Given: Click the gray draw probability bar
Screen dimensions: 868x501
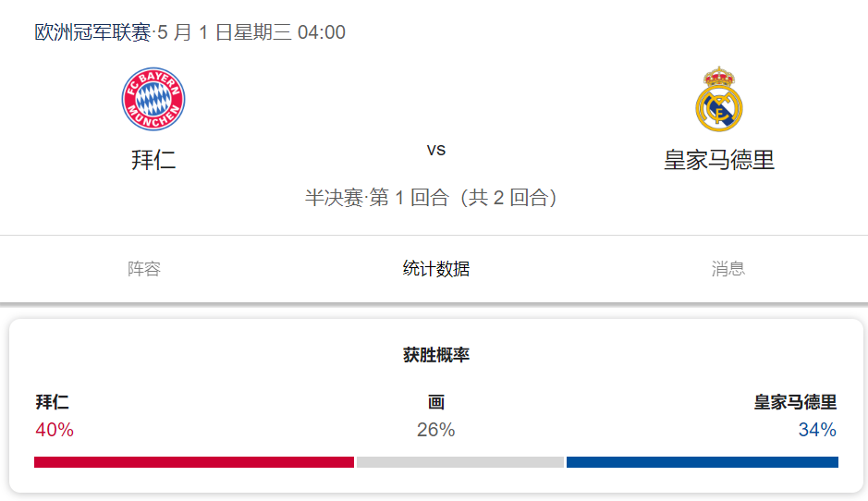Looking at the screenshot, I should (460, 462).
